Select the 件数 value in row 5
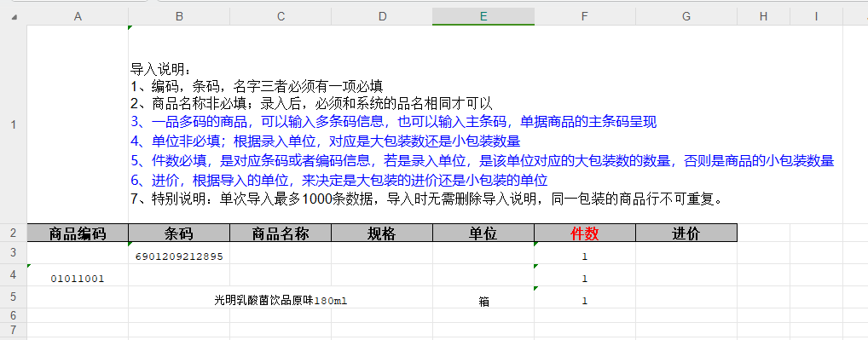This screenshot has height=340, width=868. 585,297
